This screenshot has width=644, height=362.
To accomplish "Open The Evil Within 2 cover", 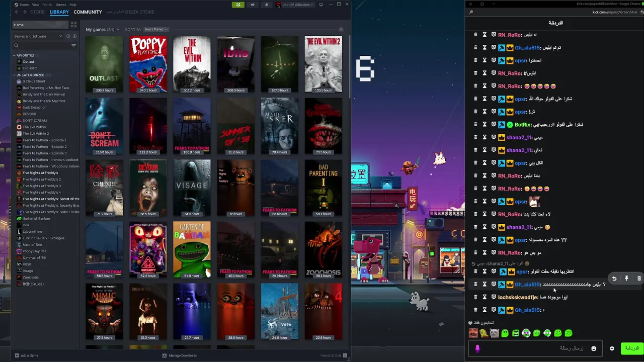I will pyautogui.click(x=323, y=64).
